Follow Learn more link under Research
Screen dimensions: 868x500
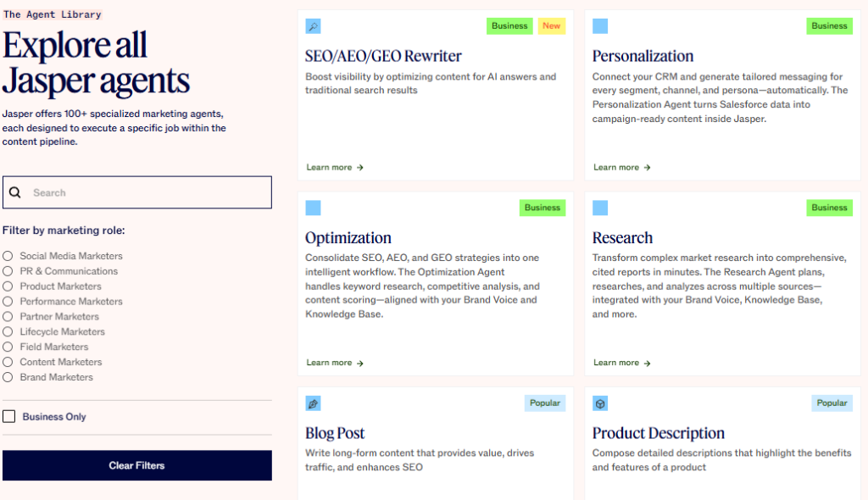coord(621,363)
